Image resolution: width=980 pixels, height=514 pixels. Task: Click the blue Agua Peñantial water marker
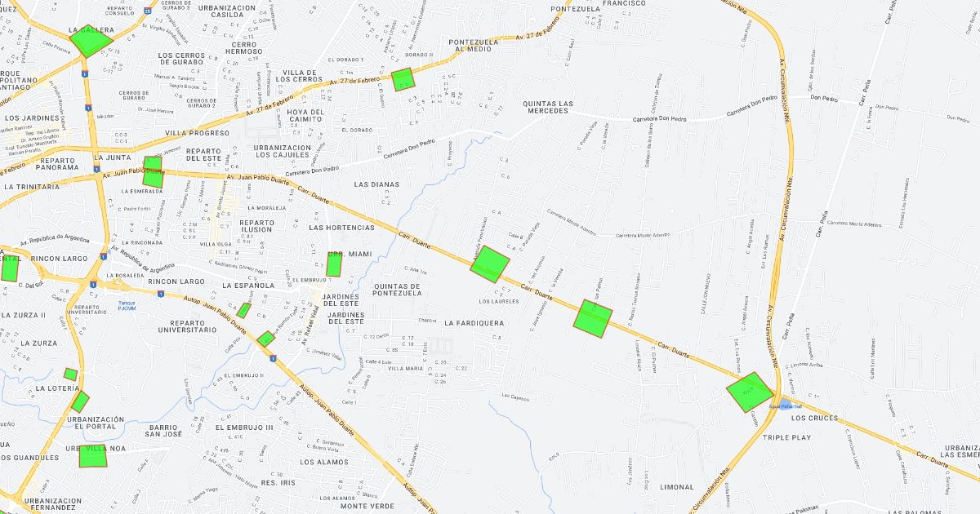pyautogui.click(x=786, y=405)
